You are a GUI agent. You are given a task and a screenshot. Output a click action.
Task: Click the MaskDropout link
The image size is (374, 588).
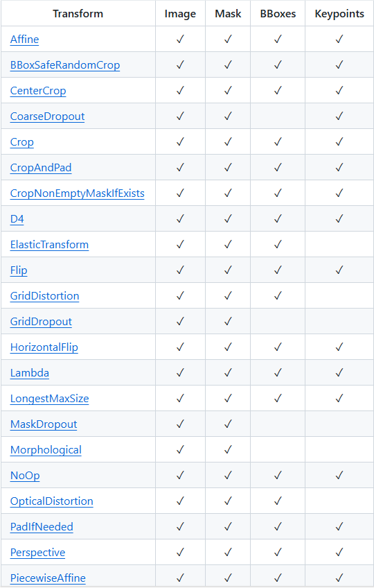tap(44, 424)
